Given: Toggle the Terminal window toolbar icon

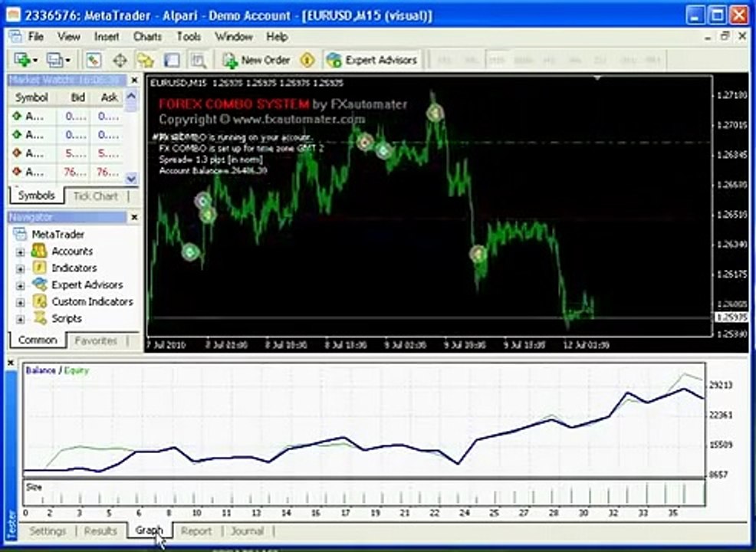Looking at the screenshot, I should pos(171,61).
